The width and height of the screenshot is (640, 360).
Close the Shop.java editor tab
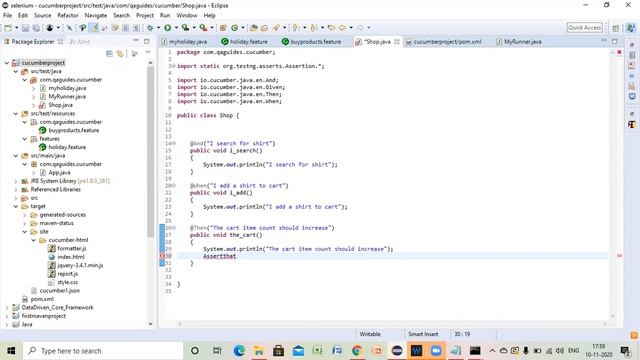coord(396,42)
